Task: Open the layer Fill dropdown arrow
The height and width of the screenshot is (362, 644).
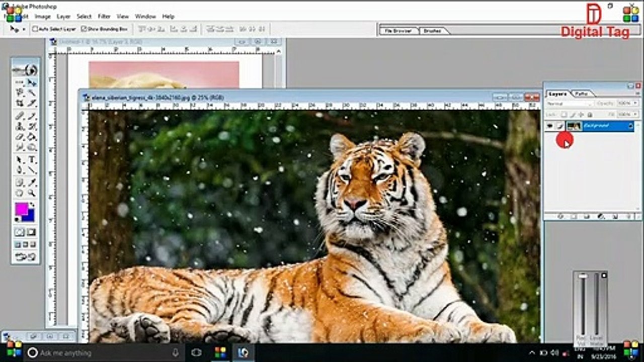Action: click(635, 115)
